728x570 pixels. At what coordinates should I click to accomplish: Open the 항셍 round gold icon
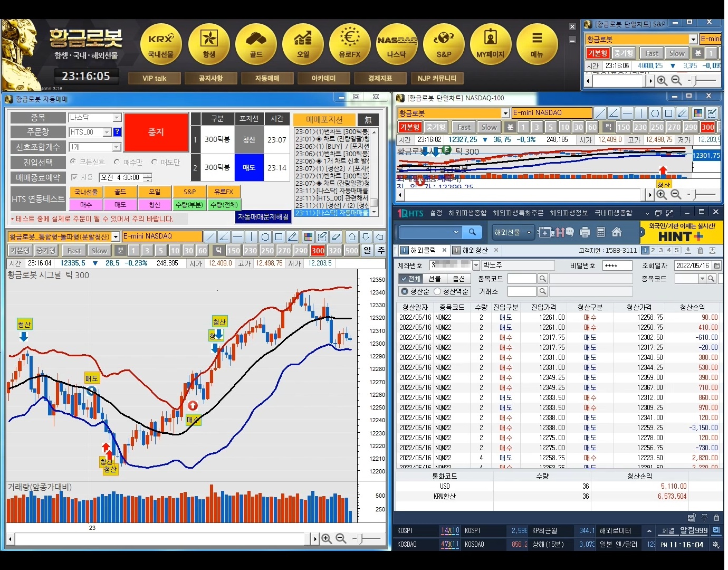pos(209,44)
